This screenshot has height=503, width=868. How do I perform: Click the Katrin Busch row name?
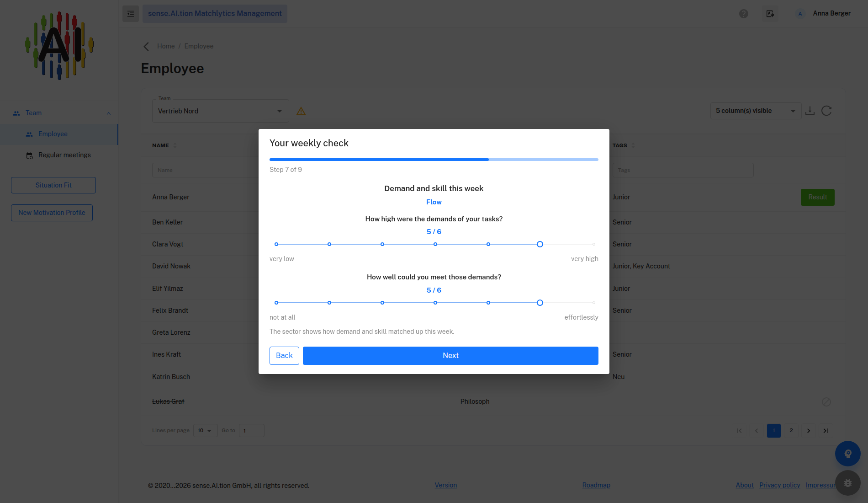[171, 377]
